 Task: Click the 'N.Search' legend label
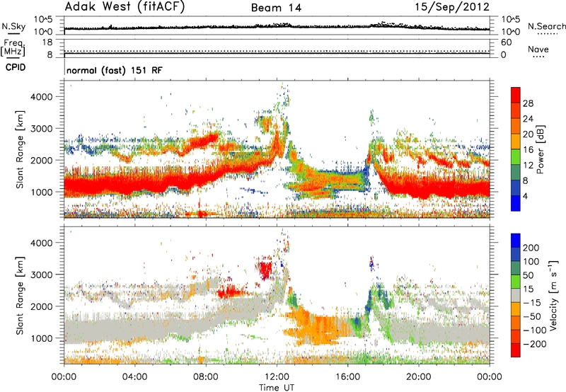click(x=546, y=26)
